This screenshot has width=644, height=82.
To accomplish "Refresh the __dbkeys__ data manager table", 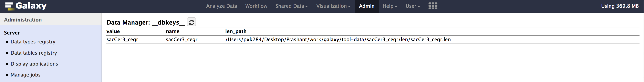I will coord(191,22).
